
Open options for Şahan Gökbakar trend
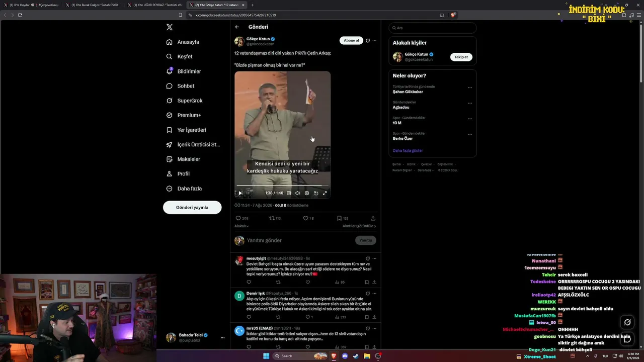pyautogui.click(x=470, y=87)
